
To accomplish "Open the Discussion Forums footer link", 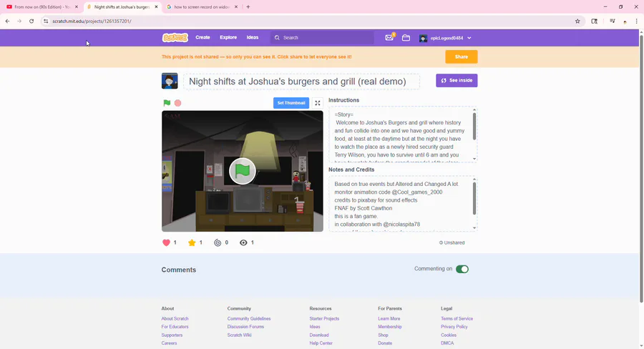I will 245,327.
